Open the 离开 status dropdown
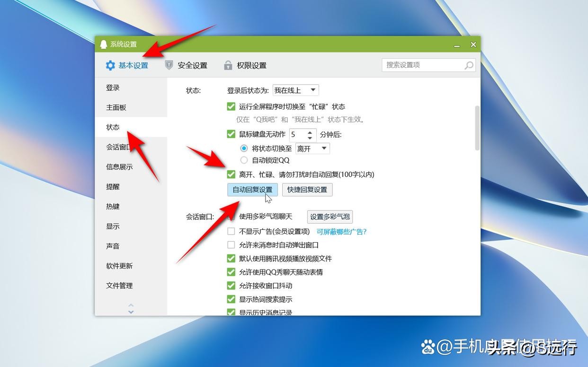Screen dimensions: 588x367 [x=312, y=148]
